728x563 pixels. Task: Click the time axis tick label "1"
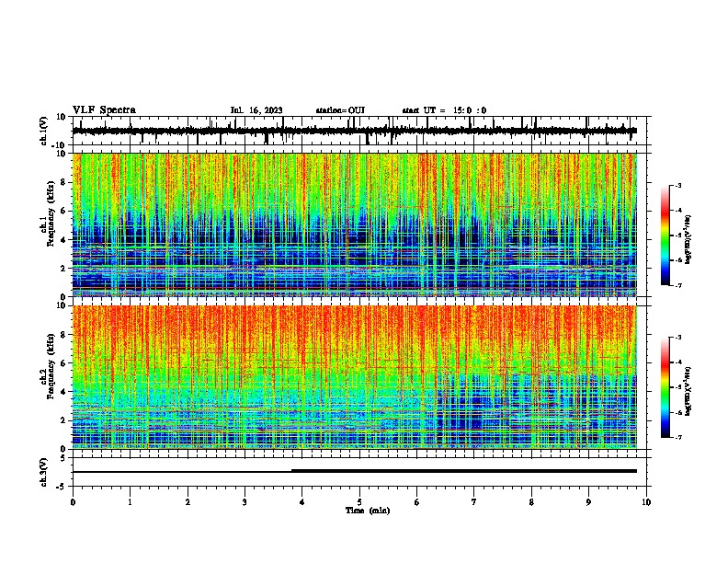point(130,502)
